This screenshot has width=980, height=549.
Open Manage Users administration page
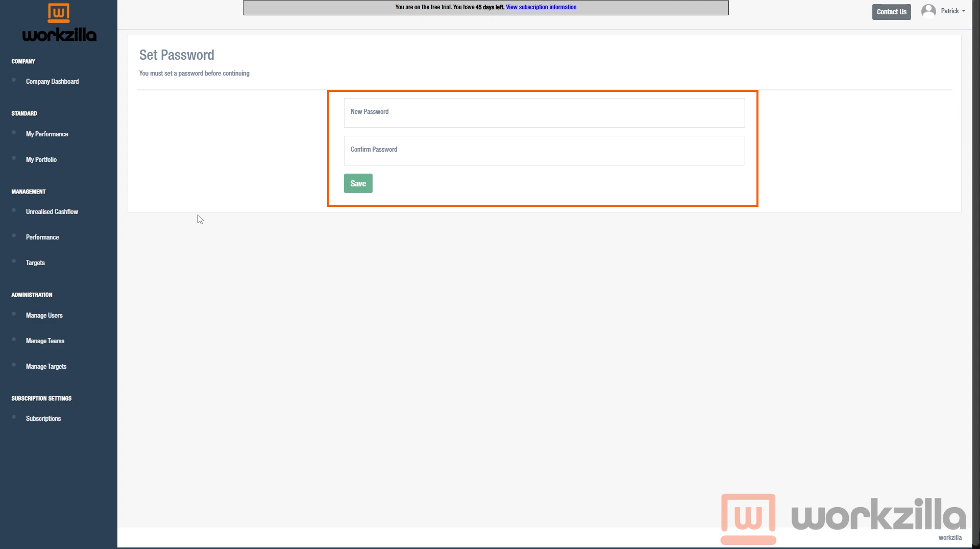pyautogui.click(x=44, y=316)
